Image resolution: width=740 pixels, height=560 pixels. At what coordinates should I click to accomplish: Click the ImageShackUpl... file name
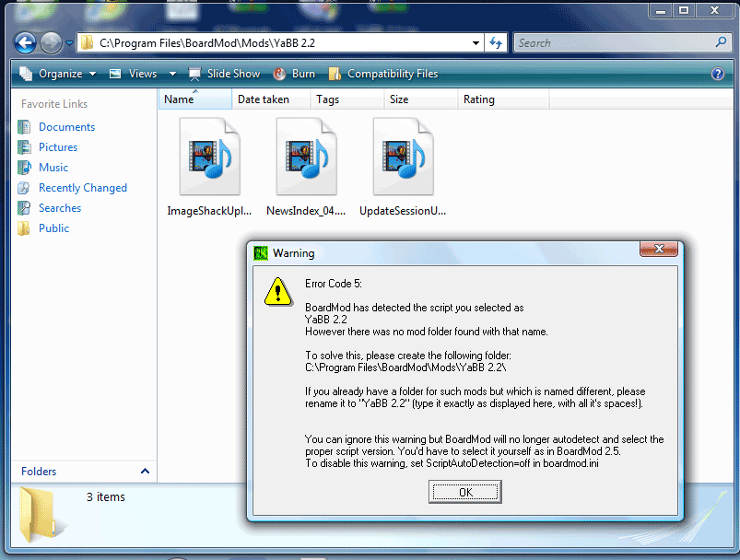pos(209,211)
